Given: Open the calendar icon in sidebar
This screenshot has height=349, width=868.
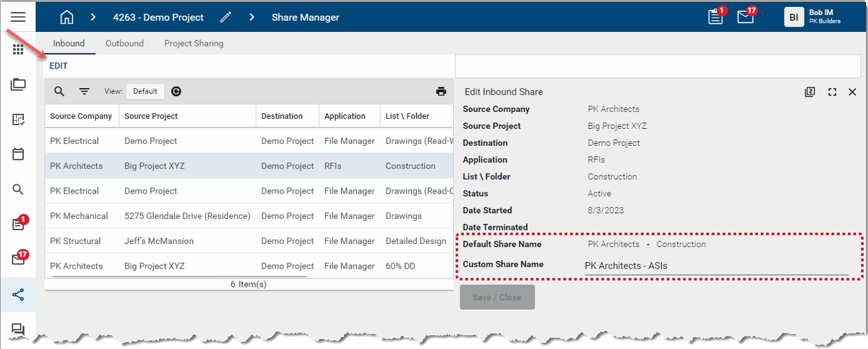Looking at the screenshot, I should pyautogui.click(x=18, y=153).
